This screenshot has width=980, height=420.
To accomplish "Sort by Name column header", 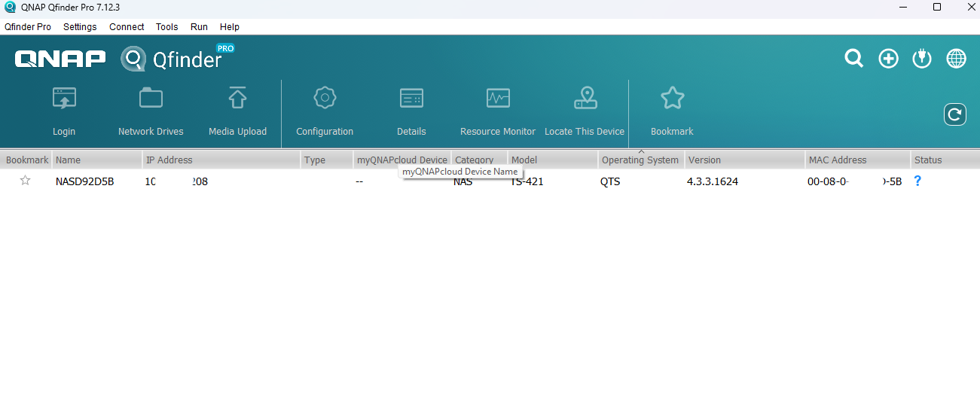I will pyautogui.click(x=97, y=160).
